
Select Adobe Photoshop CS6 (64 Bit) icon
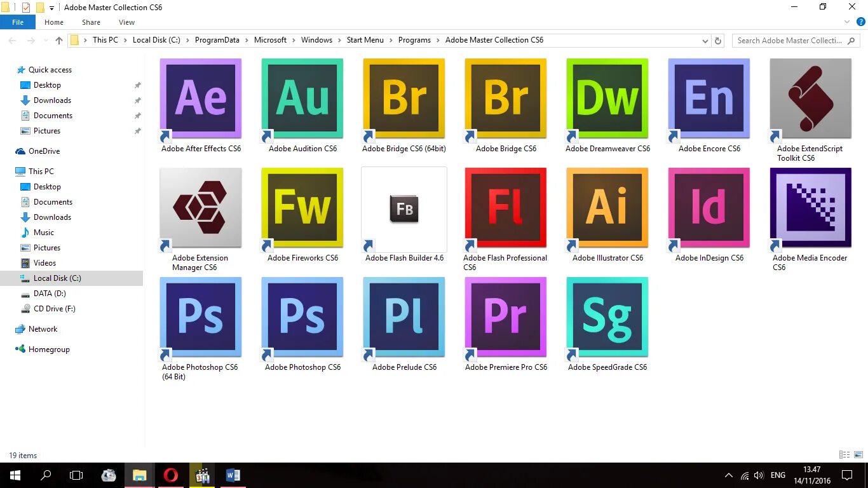point(201,317)
